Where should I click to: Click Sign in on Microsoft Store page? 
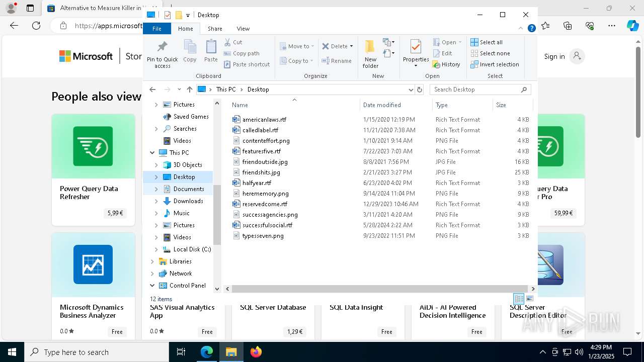click(x=554, y=56)
